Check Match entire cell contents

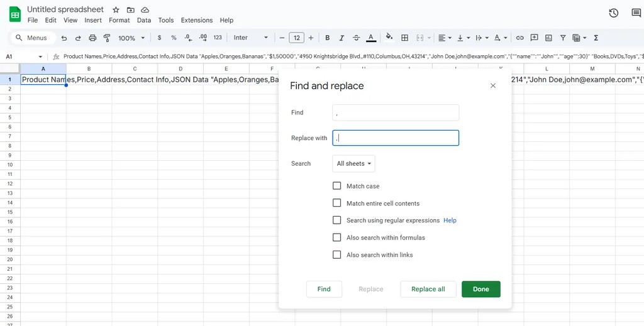tap(337, 204)
